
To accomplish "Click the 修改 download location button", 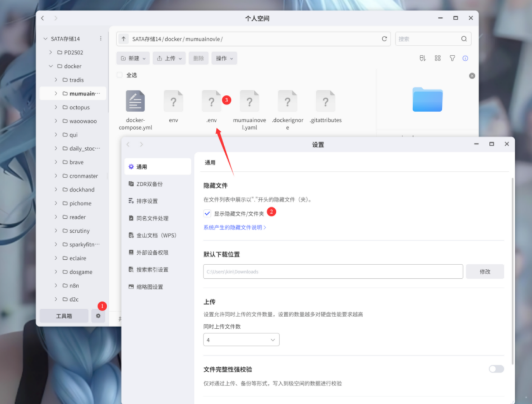I will (484, 272).
